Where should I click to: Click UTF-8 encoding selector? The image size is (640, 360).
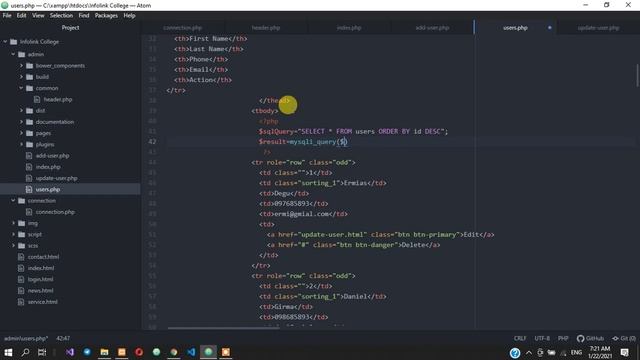pyautogui.click(x=542, y=338)
